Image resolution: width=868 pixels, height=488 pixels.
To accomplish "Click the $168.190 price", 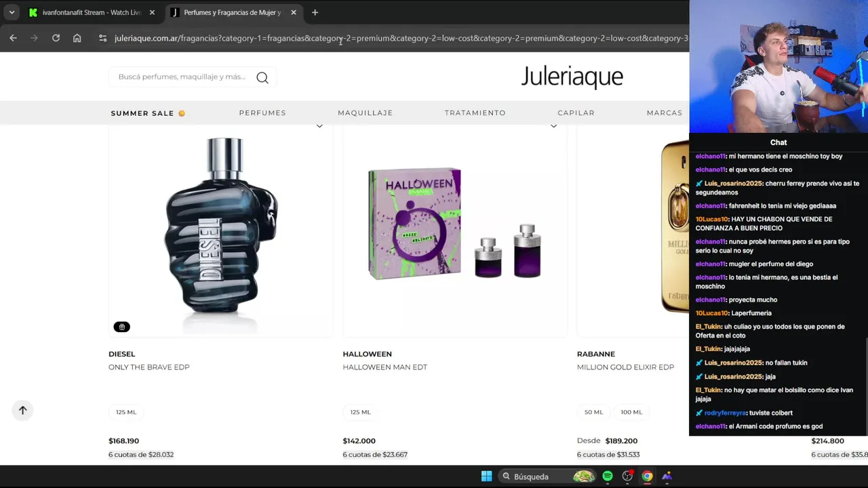I will tap(123, 441).
